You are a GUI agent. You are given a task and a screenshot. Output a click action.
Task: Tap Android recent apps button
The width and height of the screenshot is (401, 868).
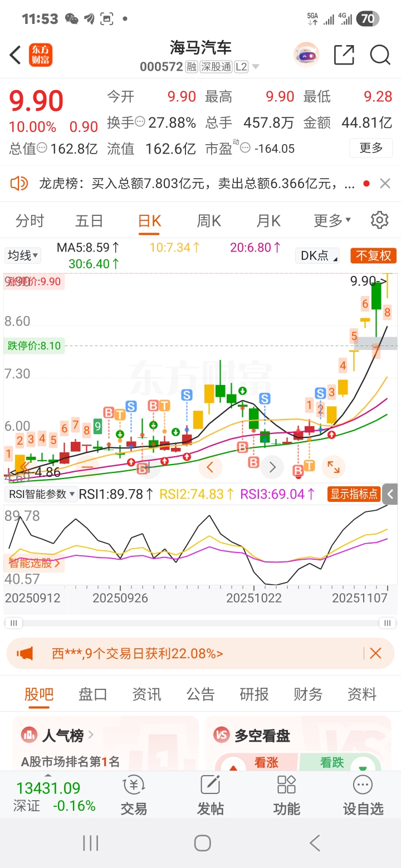(90, 843)
